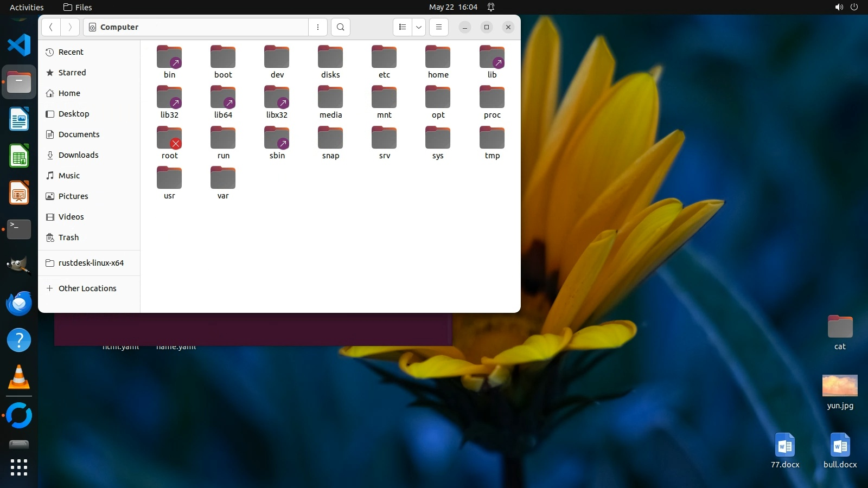
Task: Open the path bar three-dot menu
Action: [318, 27]
